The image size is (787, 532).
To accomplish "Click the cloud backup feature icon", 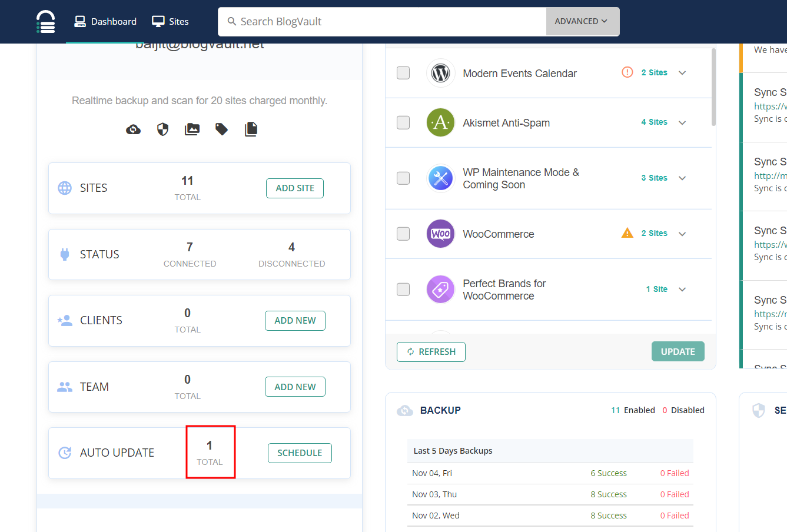I will 134,129.
